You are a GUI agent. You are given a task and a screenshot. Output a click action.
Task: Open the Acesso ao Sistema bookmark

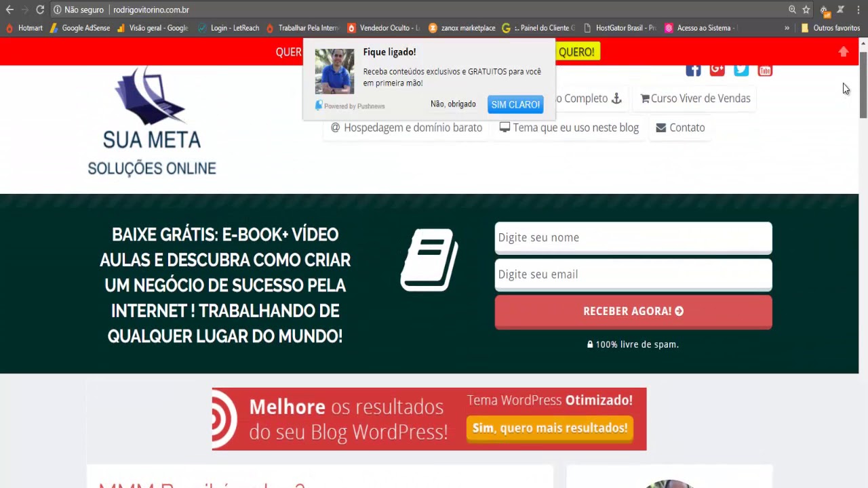point(701,28)
